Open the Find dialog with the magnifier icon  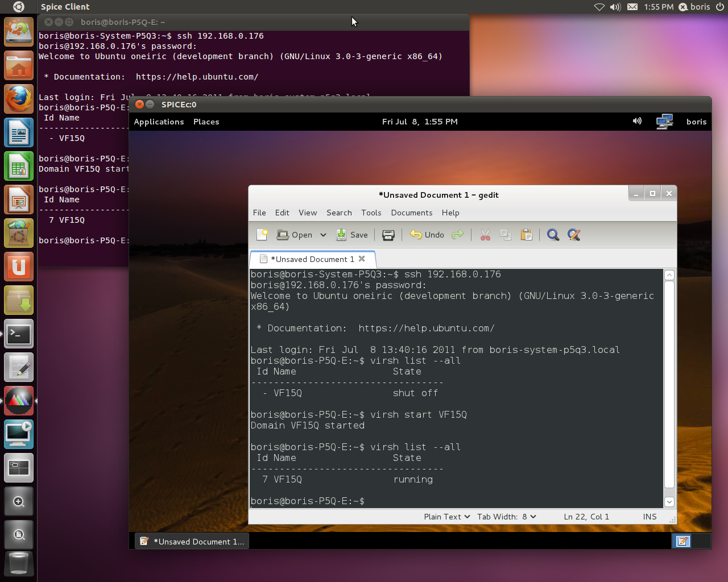click(553, 235)
